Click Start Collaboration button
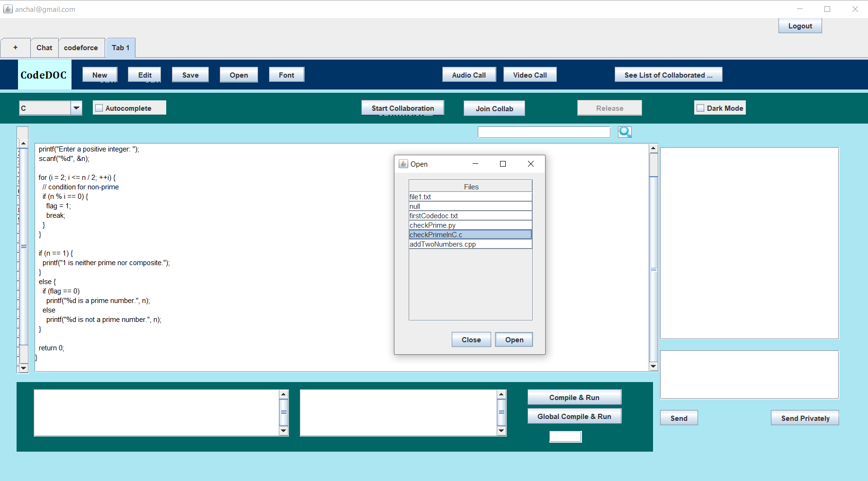 (403, 108)
